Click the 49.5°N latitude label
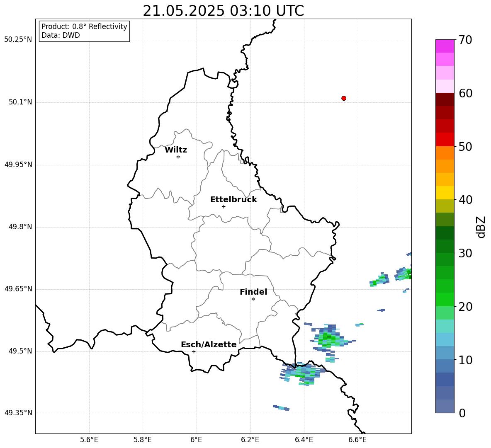The height and width of the screenshot is (448, 491). tap(20, 351)
